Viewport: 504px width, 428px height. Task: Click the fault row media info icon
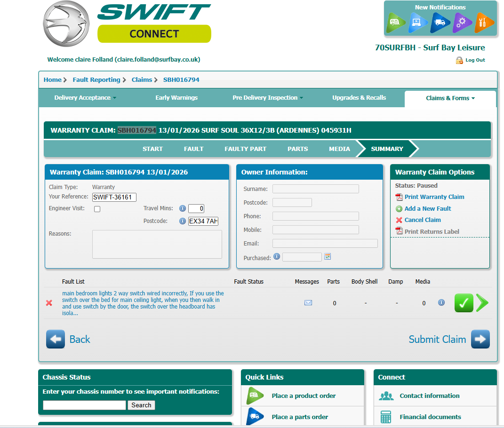pos(441,302)
